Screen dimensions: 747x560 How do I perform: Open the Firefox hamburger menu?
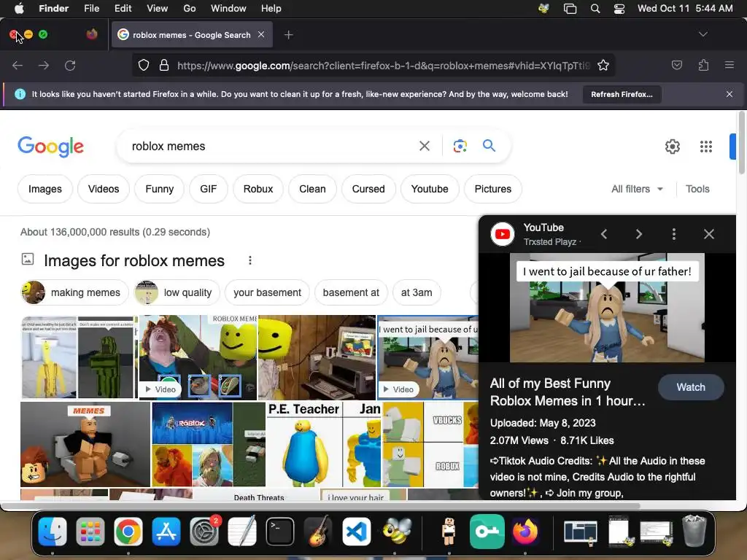(x=729, y=65)
